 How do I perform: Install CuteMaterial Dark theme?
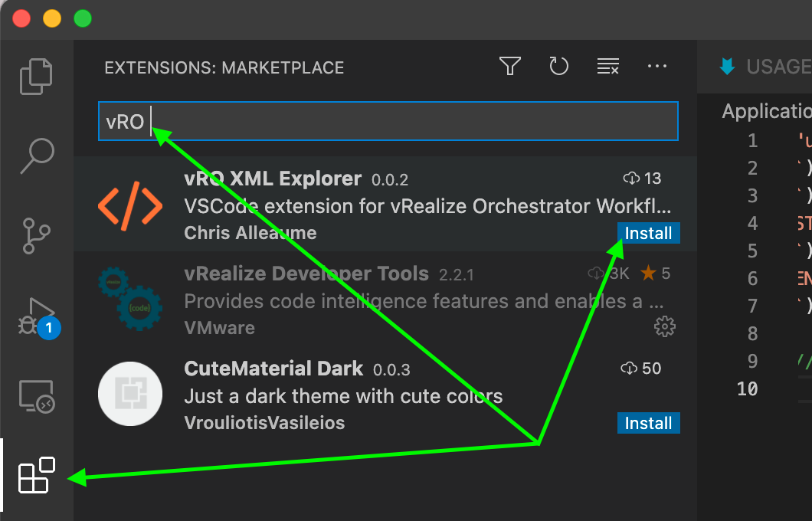coord(648,423)
